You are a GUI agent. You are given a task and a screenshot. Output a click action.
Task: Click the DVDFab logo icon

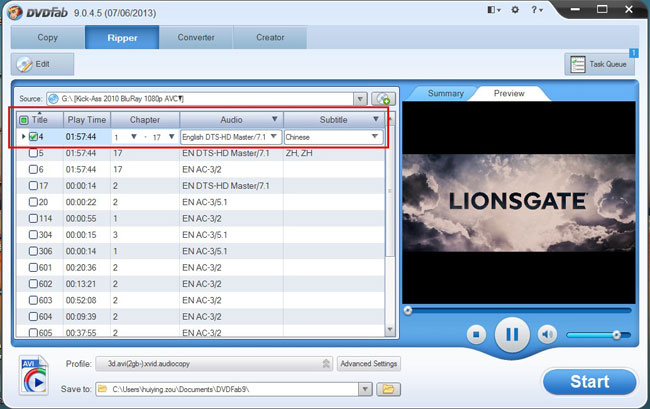(x=15, y=12)
